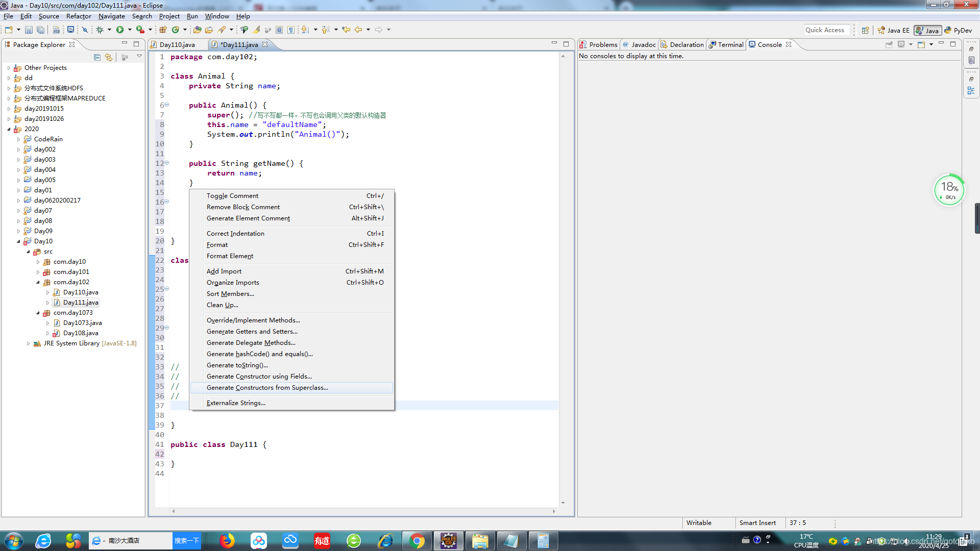The image size is (980, 551).
Task: Click the Search flashlight icon
Action: point(222,30)
